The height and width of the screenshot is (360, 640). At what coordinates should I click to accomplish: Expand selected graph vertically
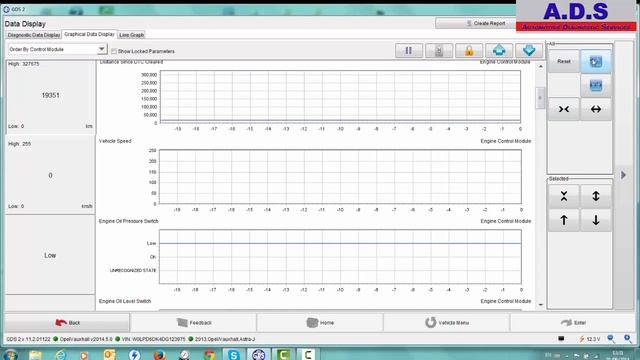coord(596,196)
